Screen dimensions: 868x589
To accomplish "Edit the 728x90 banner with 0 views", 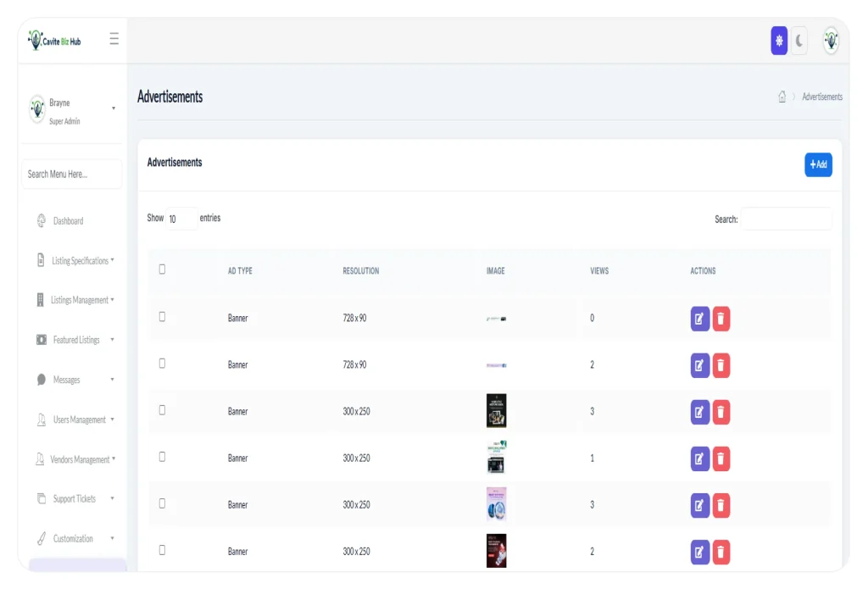I will [699, 319].
